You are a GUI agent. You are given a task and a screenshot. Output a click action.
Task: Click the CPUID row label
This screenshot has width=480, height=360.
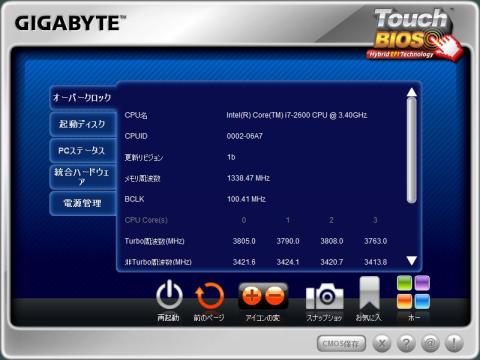click(136, 136)
